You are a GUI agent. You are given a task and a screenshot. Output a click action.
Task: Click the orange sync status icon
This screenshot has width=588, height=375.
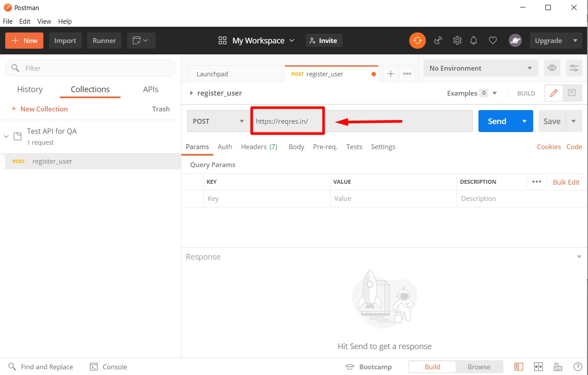[x=417, y=40]
